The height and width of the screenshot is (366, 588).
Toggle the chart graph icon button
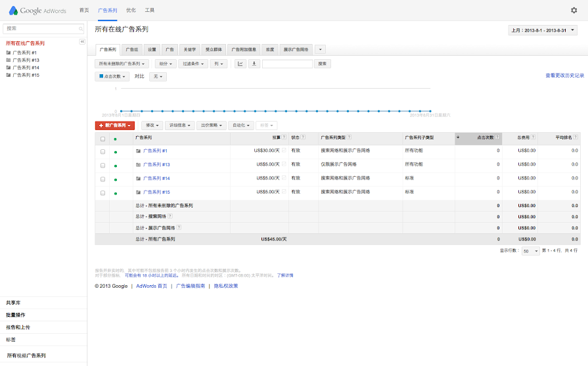coord(240,64)
